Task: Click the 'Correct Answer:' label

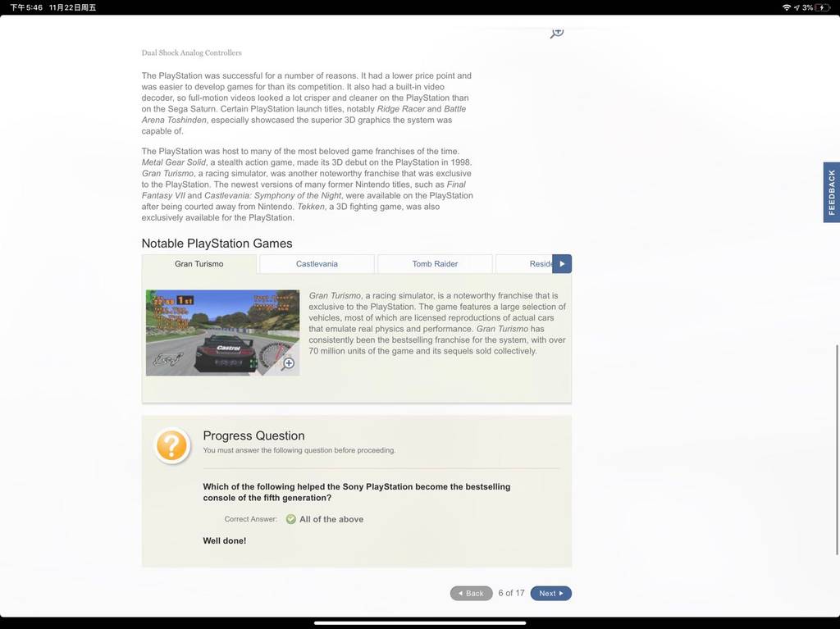Action: click(251, 519)
